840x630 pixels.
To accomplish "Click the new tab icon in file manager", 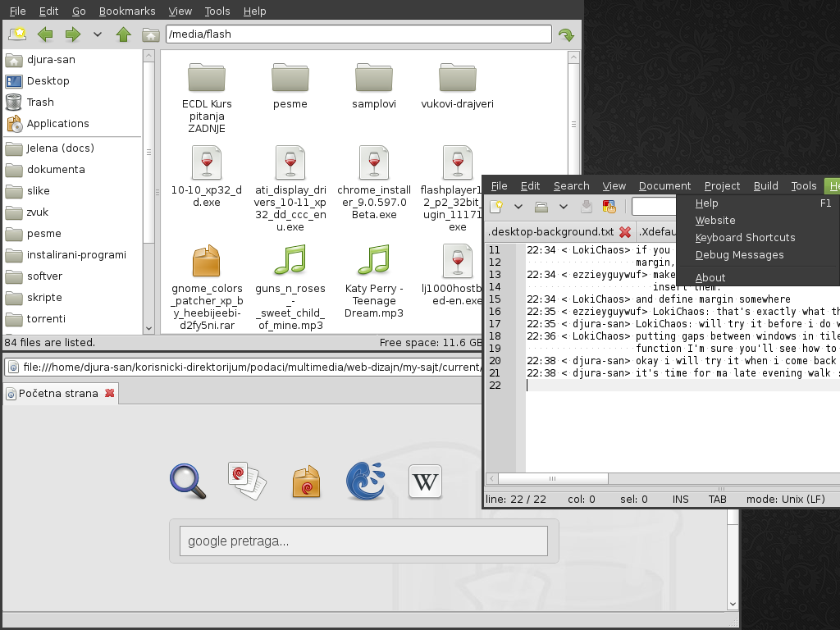I will point(16,34).
